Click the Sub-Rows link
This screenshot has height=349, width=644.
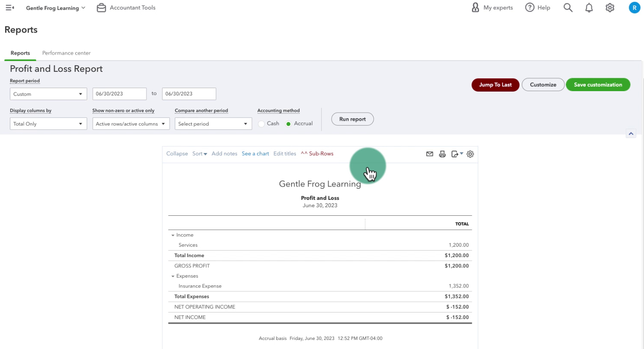coord(317,154)
